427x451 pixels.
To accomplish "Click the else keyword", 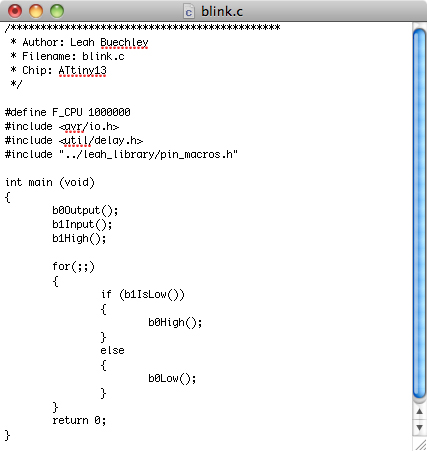I will [112, 351].
